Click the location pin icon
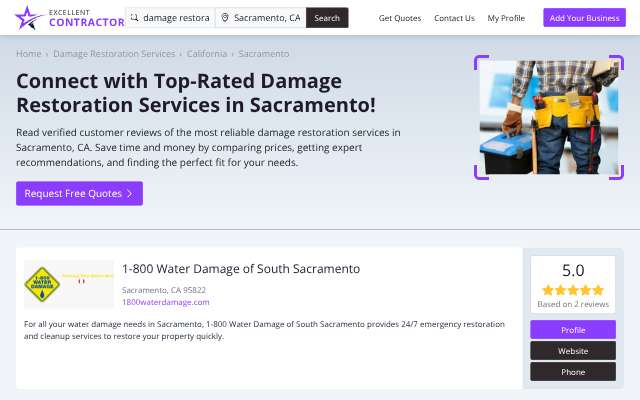640x400 pixels. 224,18
